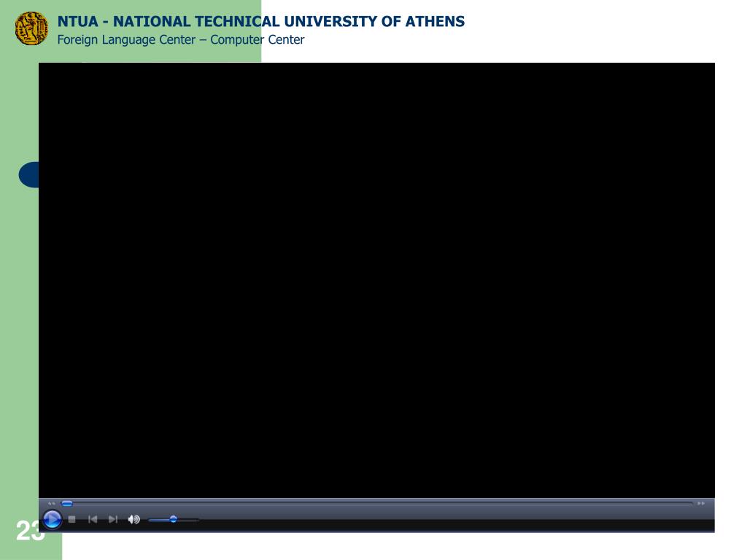
Task: Click the 'NTUA - NATIONAL TECHNICAL UNIVERSITY OF ATHENS' heading
Action: pyautogui.click(x=260, y=21)
